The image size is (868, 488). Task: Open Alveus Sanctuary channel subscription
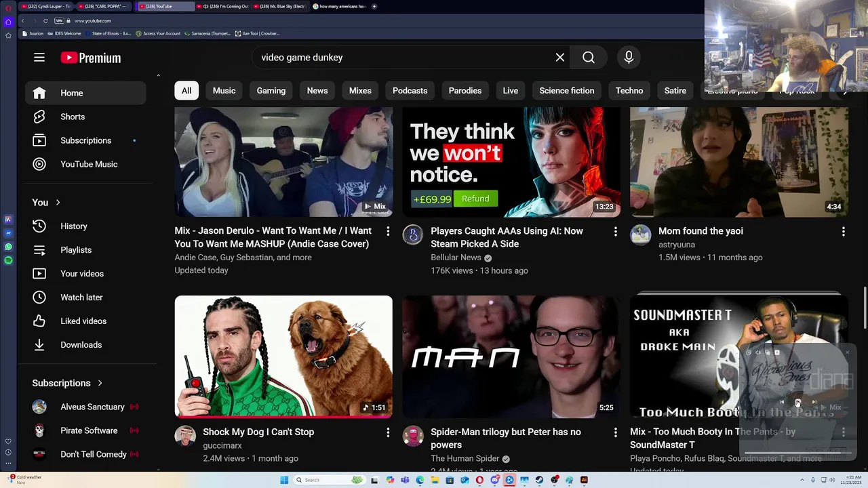pos(85,407)
